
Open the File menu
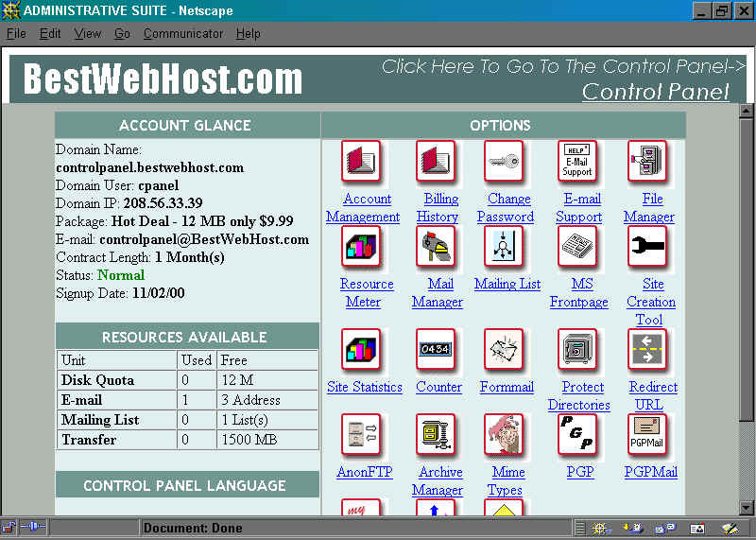tap(16, 34)
